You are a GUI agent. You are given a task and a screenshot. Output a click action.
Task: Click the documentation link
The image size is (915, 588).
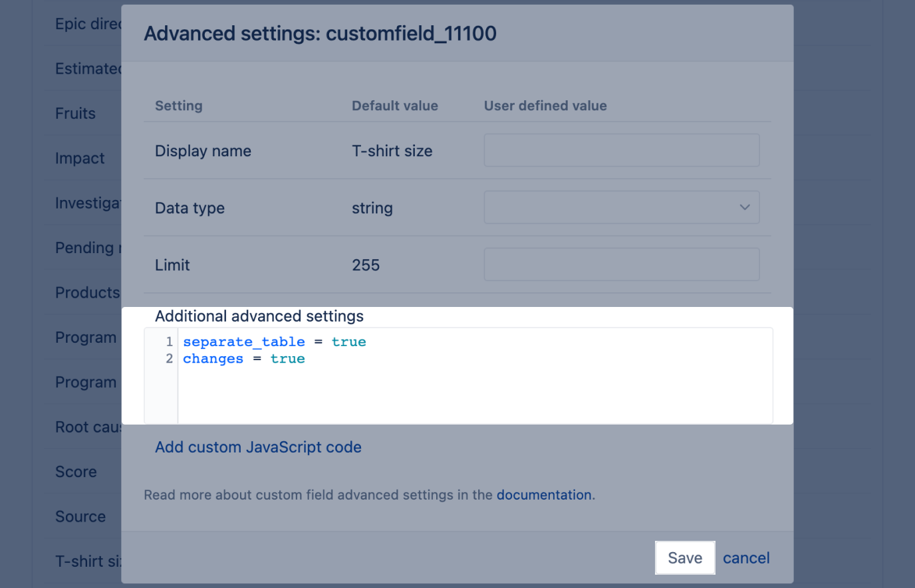pyautogui.click(x=544, y=494)
